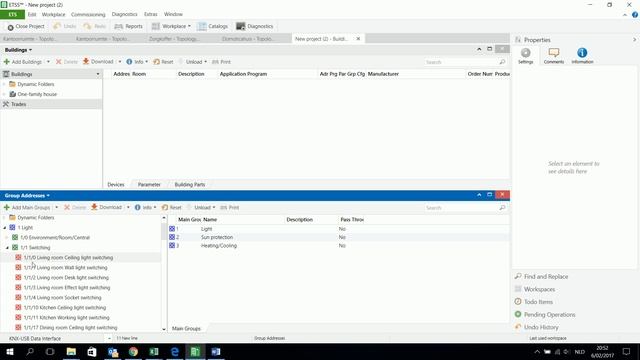640x360 pixels.
Task: Click Reset in Group Addresses toolbar
Action: pyautogui.click(x=171, y=208)
